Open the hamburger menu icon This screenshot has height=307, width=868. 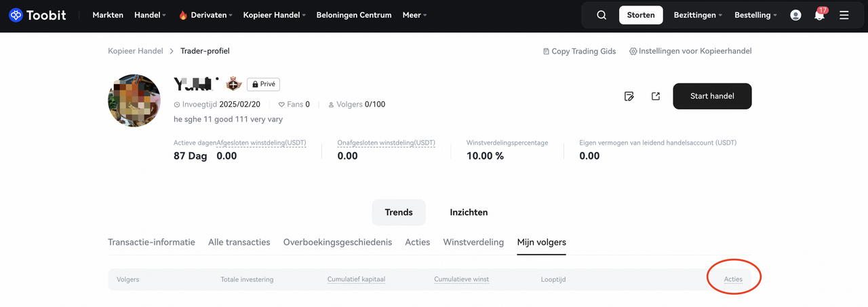(844, 15)
